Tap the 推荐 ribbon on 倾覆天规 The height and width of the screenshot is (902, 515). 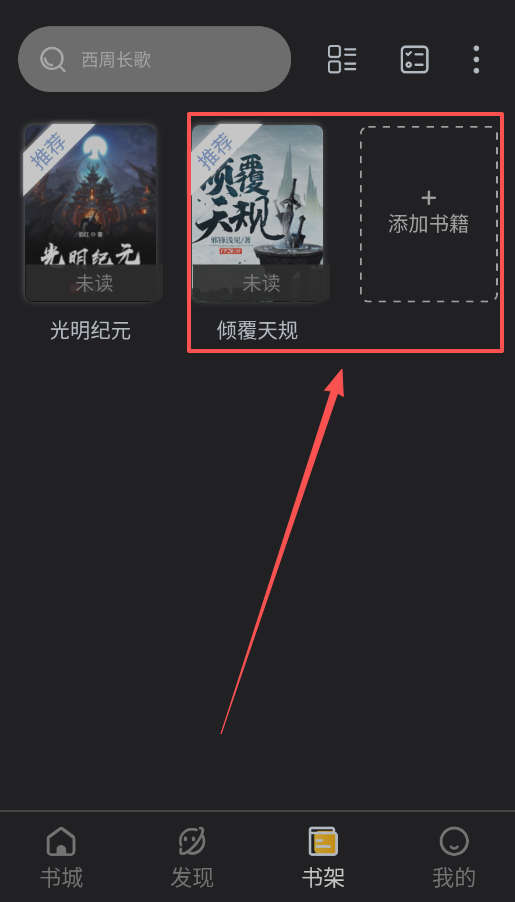pos(216,150)
